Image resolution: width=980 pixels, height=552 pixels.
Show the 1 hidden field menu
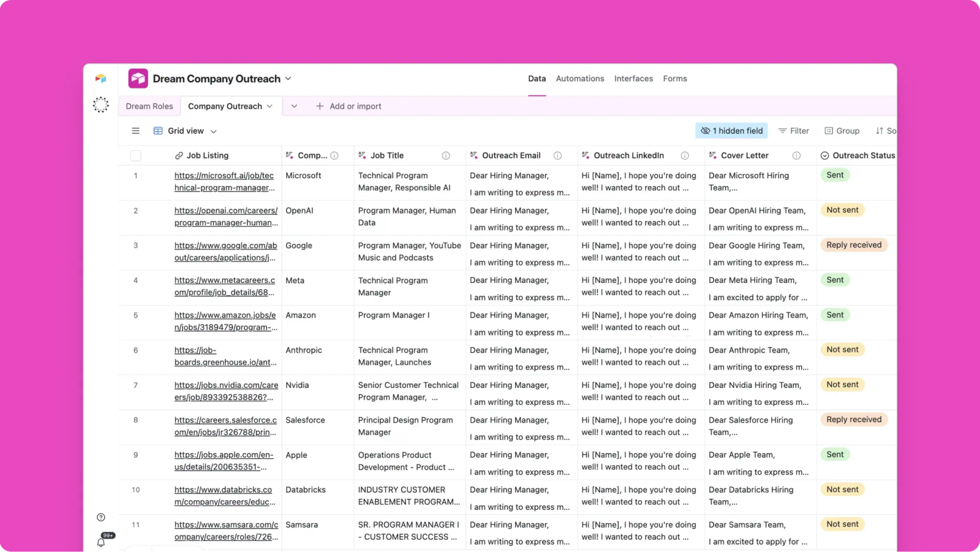[x=731, y=130]
